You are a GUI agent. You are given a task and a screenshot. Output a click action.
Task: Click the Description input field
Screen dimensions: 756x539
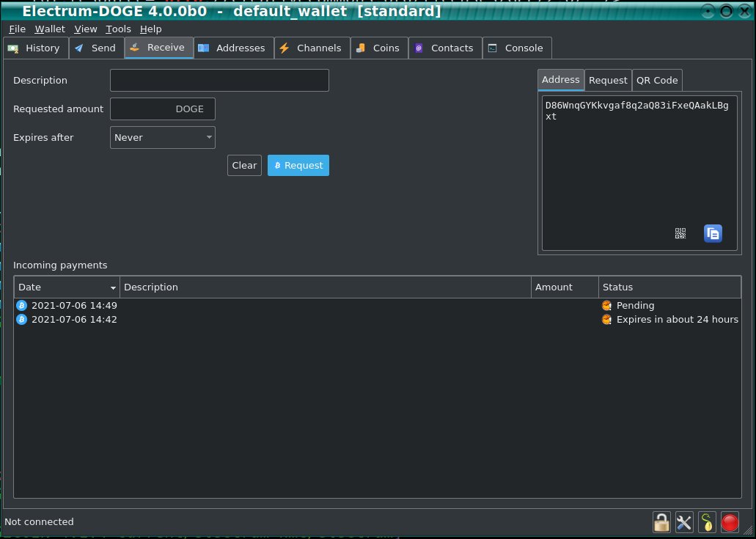(x=219, y=81)
